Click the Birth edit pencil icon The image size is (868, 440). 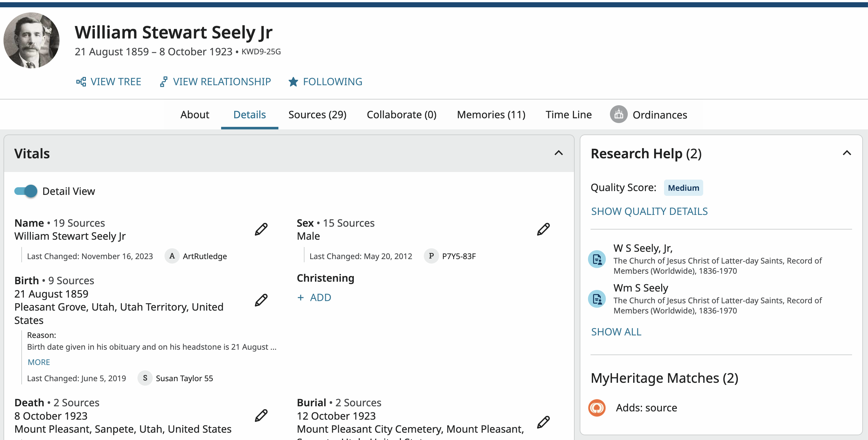(261, 300)
